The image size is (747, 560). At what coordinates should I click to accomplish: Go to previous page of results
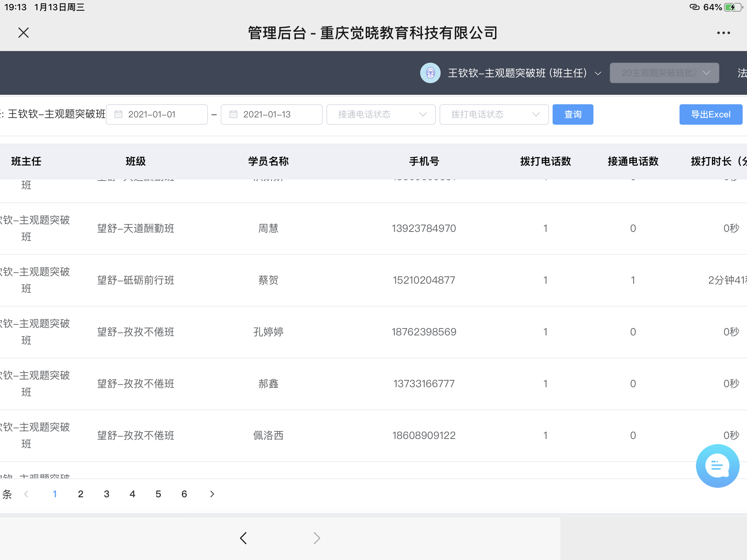click(26, 494)
